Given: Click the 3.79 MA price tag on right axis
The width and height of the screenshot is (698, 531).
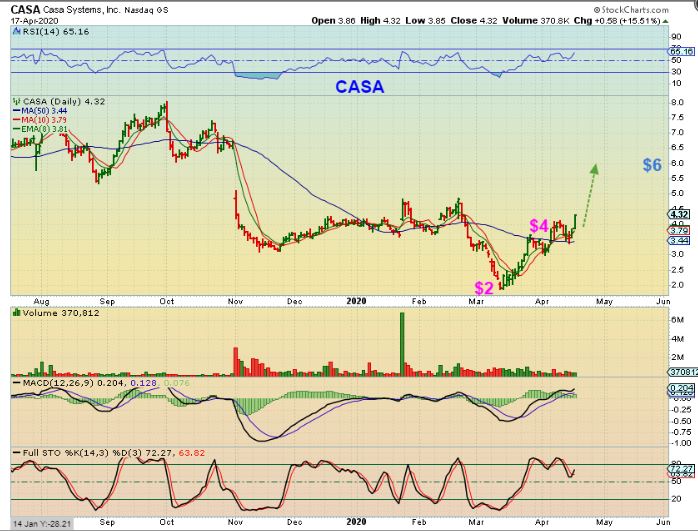Looking at the screenshot, I should (x=679, y=231).
